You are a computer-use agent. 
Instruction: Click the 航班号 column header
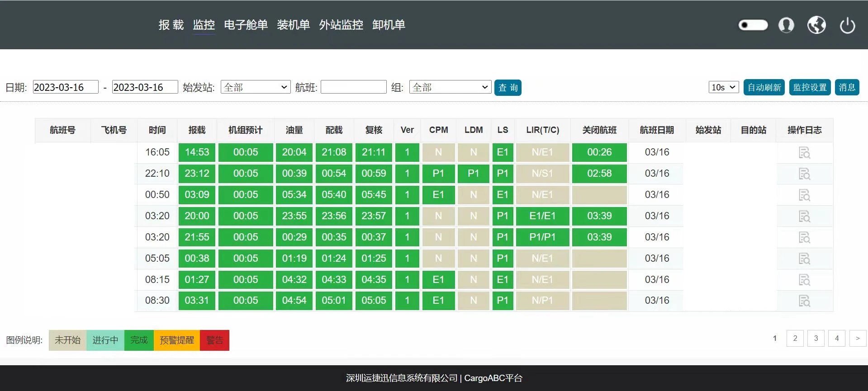point(62,130)
